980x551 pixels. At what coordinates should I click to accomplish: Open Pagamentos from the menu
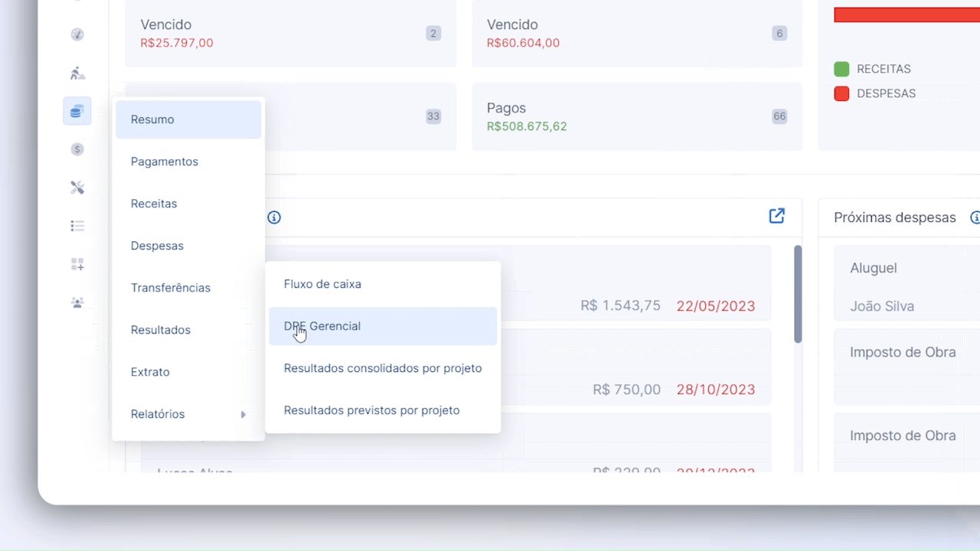click(x=188, y=161)
